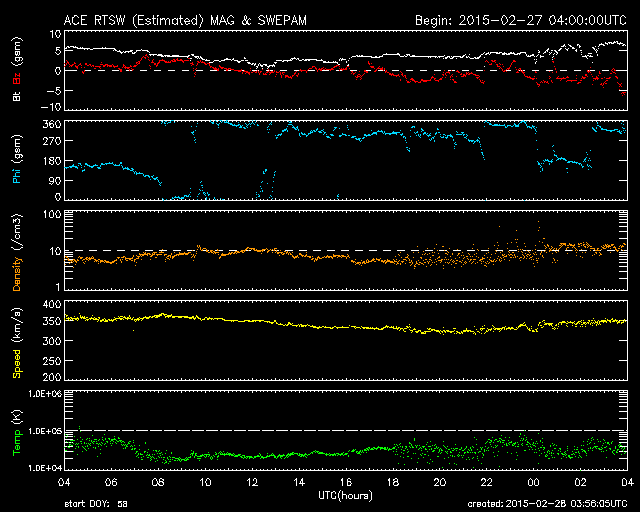Select the red Bz axis label

click(17, 78)
